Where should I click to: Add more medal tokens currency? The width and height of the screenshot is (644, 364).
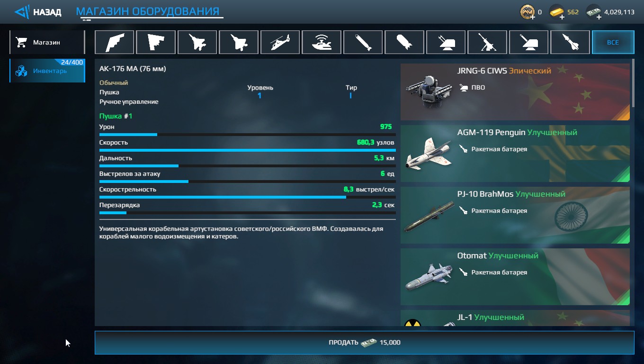(x=533, y=17)
